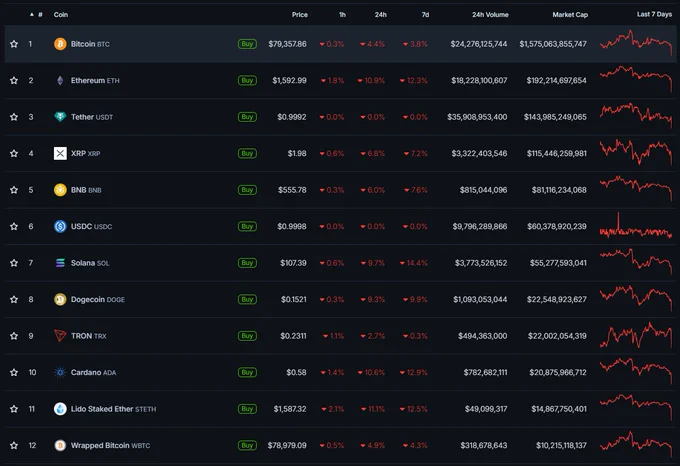This screenshot has width=680, height=466.
Task: Favorite Wrapped Bitcoin with its star
Action: point(14,445)
